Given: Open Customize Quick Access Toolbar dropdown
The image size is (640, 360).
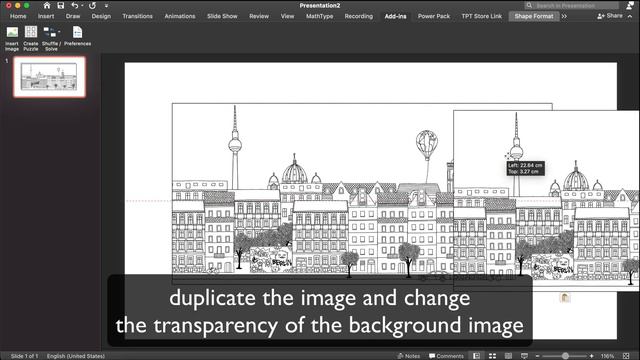Looking at the screenshot, I should click(106, 6).
